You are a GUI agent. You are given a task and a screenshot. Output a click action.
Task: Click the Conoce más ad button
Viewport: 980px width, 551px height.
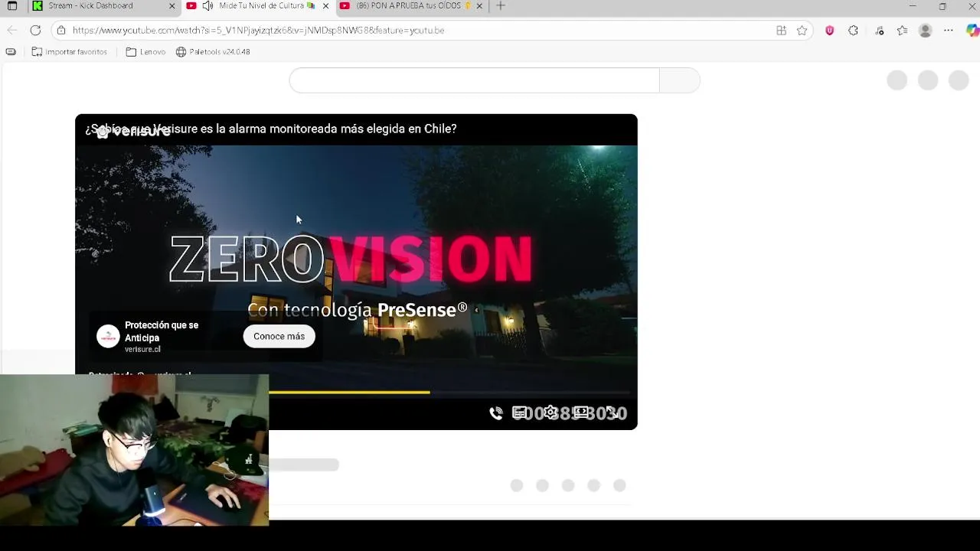pyautogui.click(x=279, y=337)
